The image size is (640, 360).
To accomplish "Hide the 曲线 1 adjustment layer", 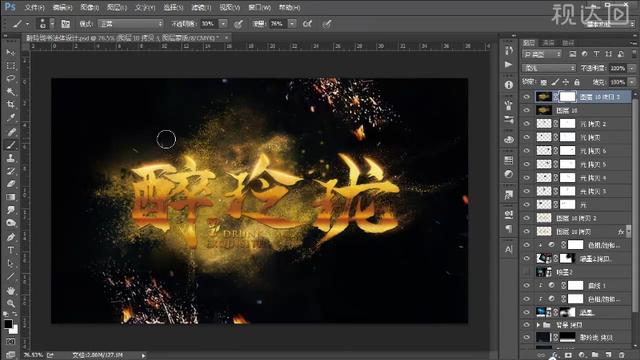I will click(527, 285).
